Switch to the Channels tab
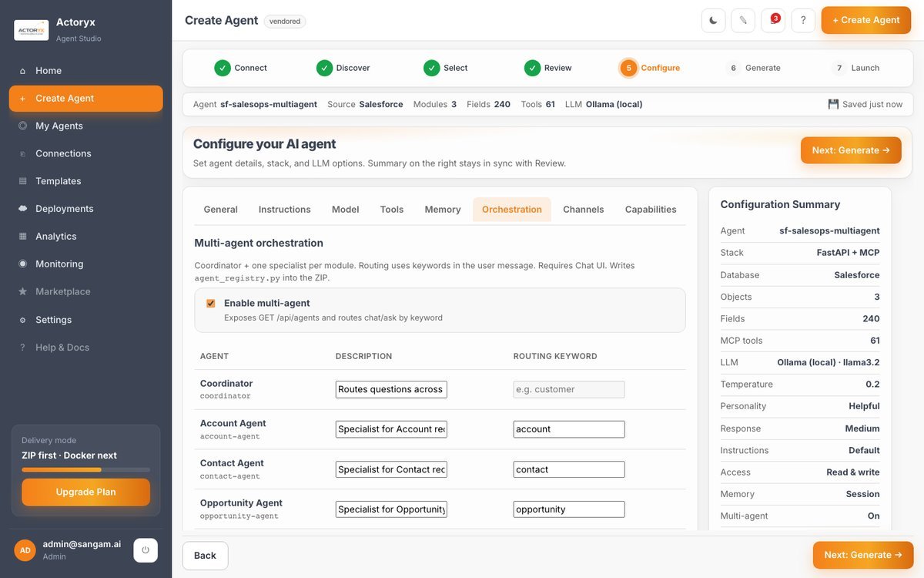The image size is (924, 578). point(584,210)
